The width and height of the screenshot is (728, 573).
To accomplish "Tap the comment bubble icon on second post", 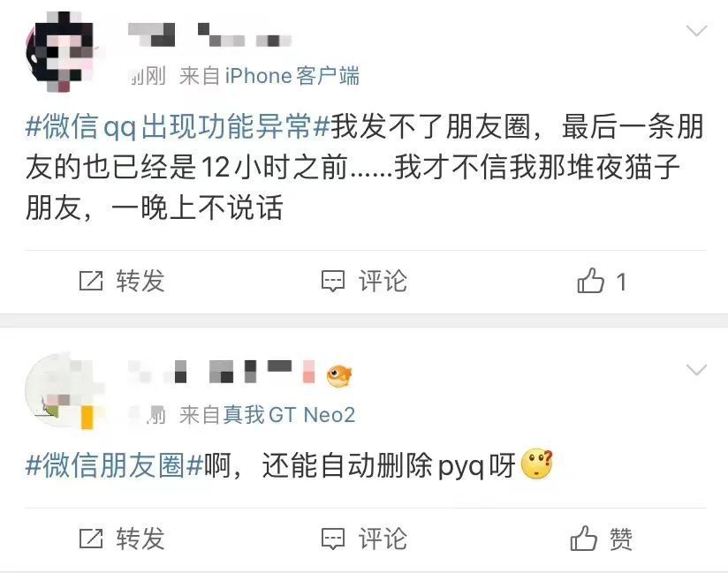I will tap(333, 539).
